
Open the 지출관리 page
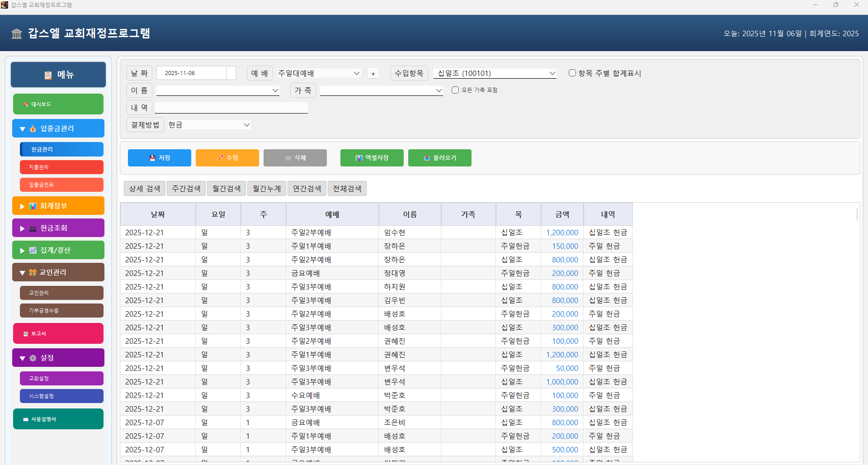61,167
